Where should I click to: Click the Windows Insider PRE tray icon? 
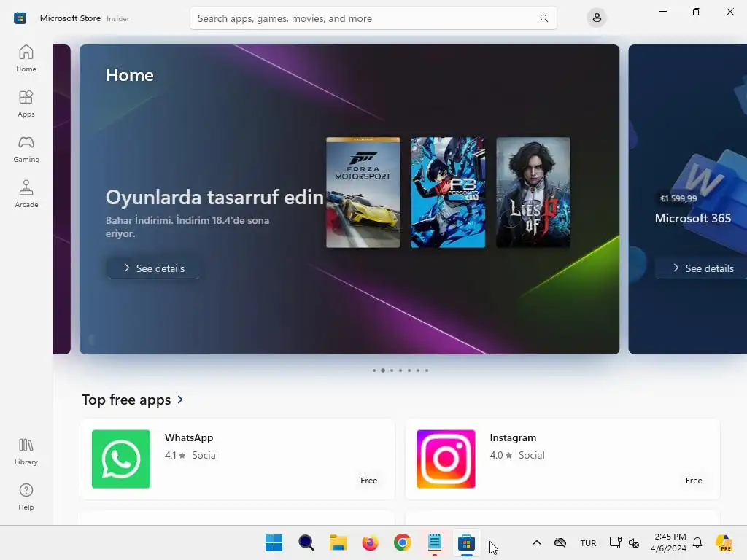tap(724, 542)
